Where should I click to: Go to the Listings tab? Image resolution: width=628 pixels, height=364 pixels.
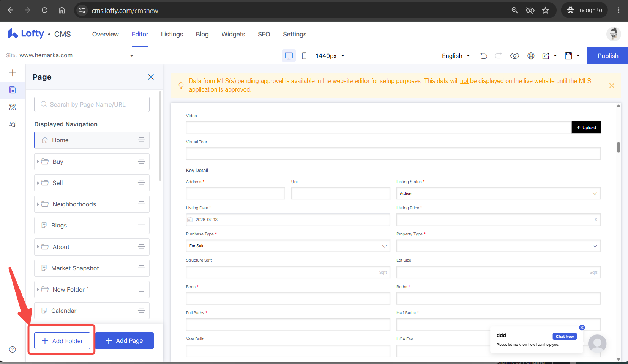click(172, 34)
